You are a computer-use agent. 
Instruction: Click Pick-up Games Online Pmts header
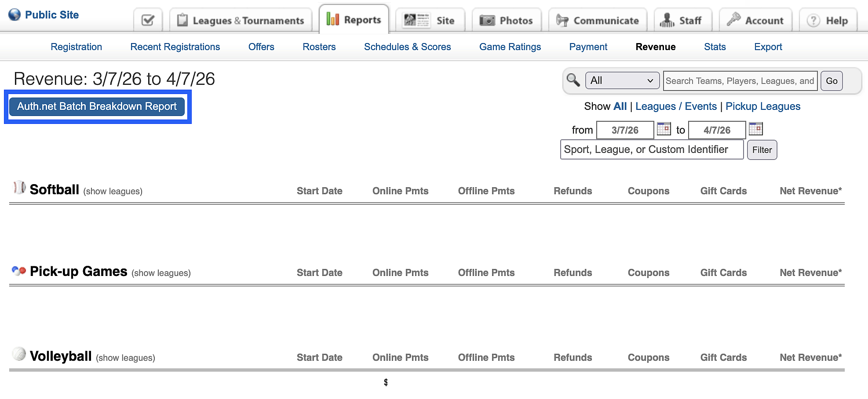click(401, 272)
